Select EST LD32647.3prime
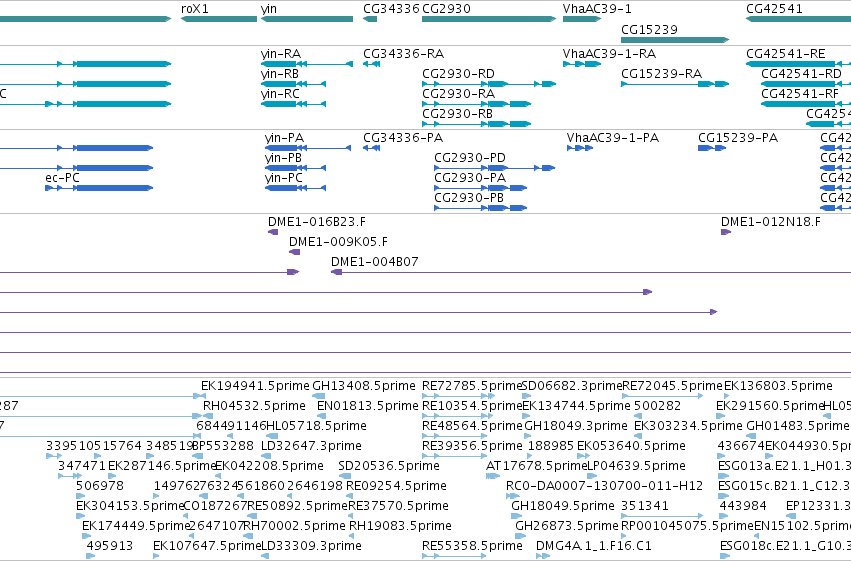This screenshot has width=851, height=561. click(266, 457)
